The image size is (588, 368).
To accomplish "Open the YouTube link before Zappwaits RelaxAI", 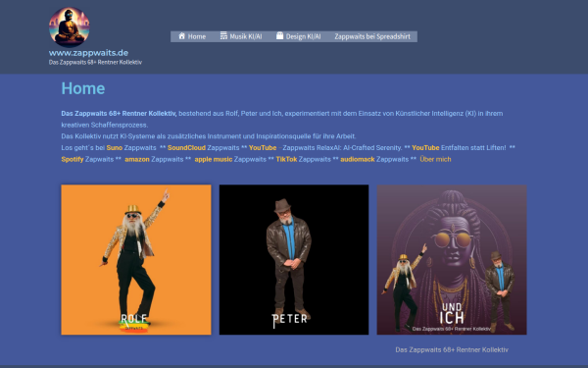I will [263, 148].
